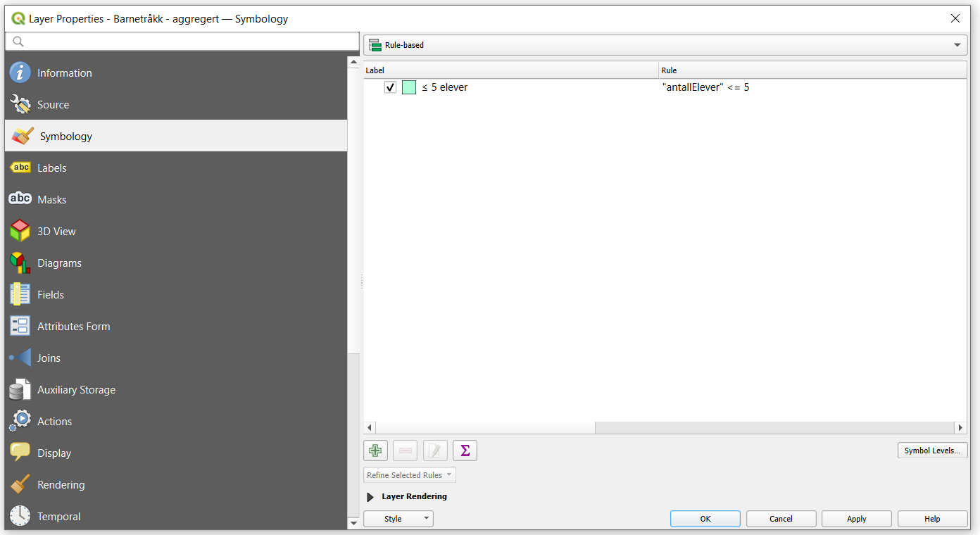Click rules list horizontal scroll left arrow
980x535 pixels.
[x=370, y=427]
